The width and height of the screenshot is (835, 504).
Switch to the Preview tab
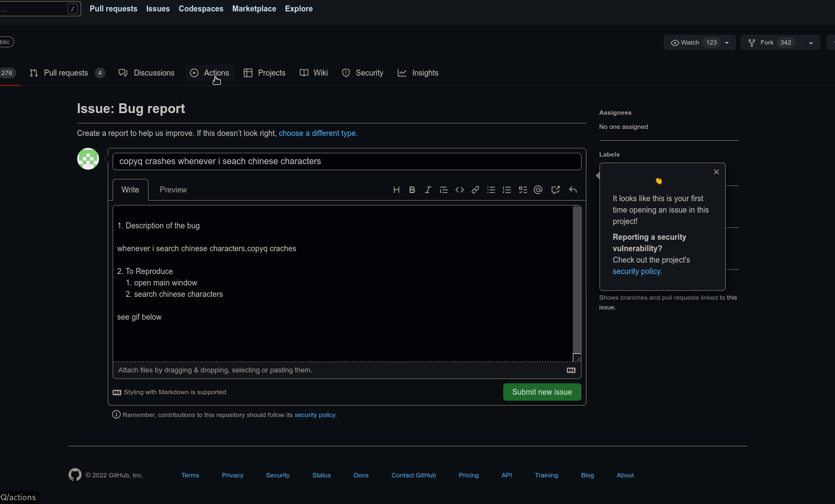[x=173, y=190]
